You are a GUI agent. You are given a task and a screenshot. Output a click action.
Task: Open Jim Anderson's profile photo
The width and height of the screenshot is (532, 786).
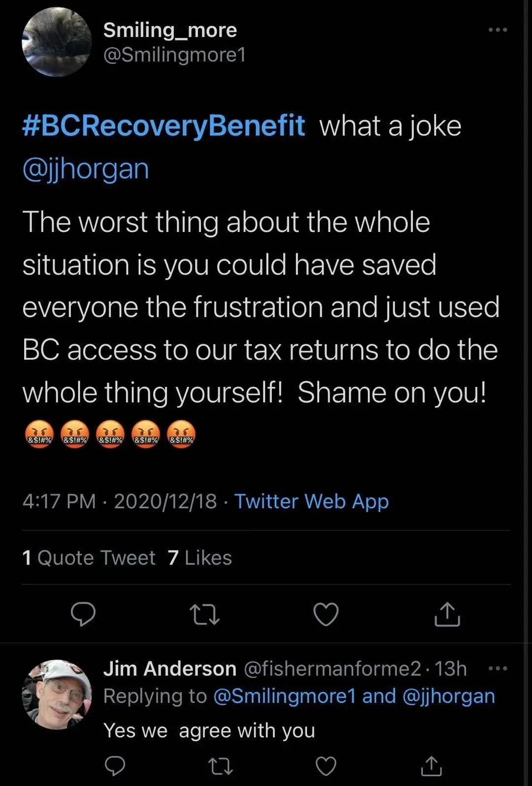point(57,694)
